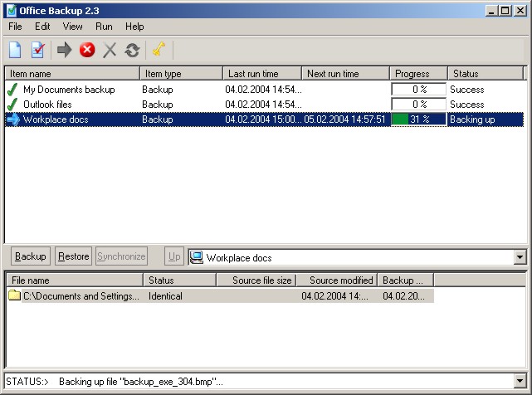Click the Office Backup title bar app icon
This screenshot has height=395, width=532.
coord(12,11)
